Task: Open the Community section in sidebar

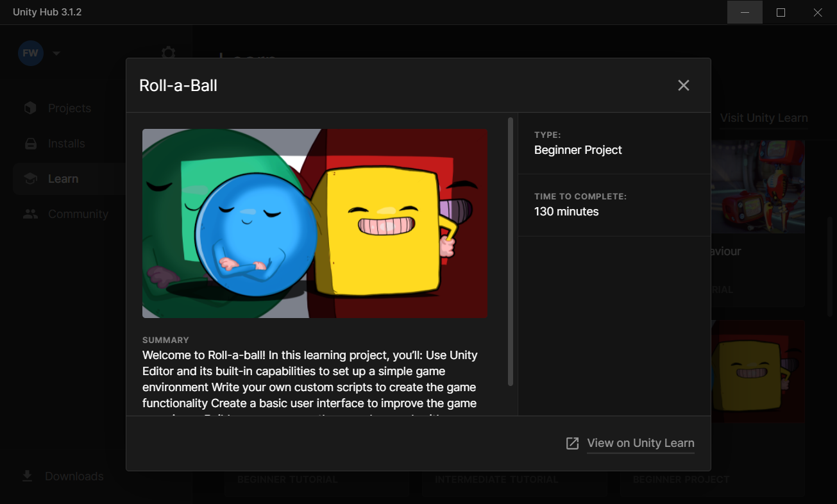Action: 78,214
